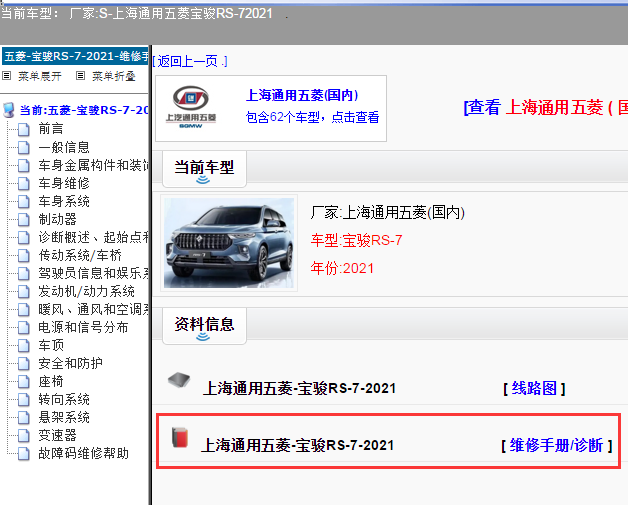Open 故障码维修帮助 in the tree
Image resolution: width=628 pixels, height=505 pixels.
83,453
